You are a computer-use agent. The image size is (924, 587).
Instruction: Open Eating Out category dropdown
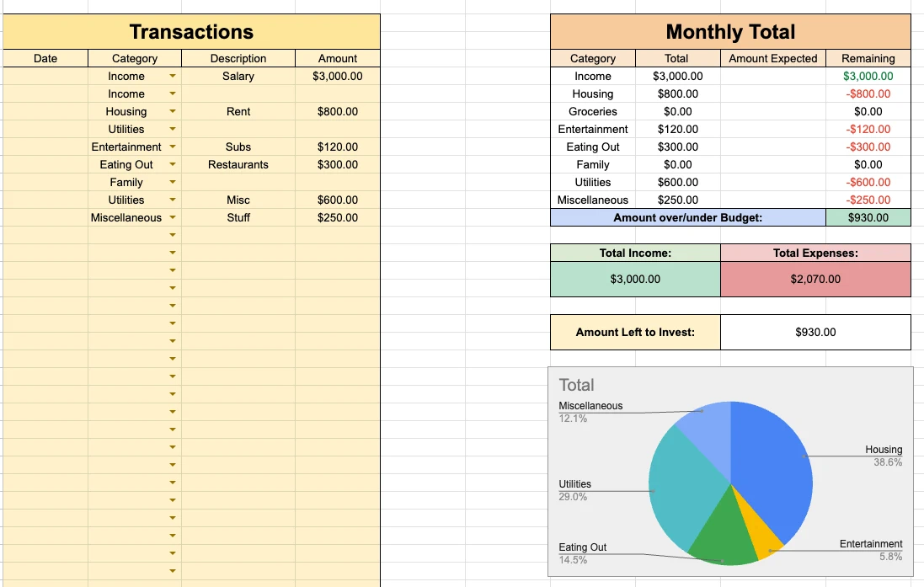pos(173,164)
